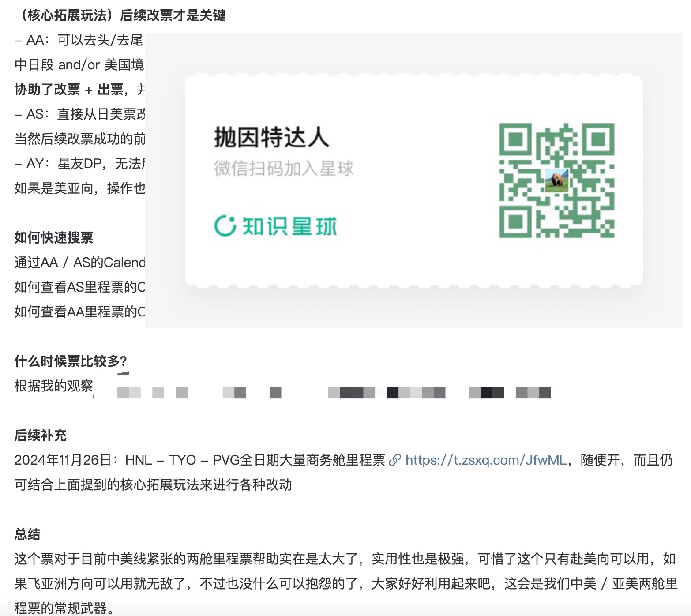Click the text 2024年11月26日:HNL – TYO – PVG
The width and height of the screenshot is (691, 616).
pyautogui.click(x=127, y=460)
